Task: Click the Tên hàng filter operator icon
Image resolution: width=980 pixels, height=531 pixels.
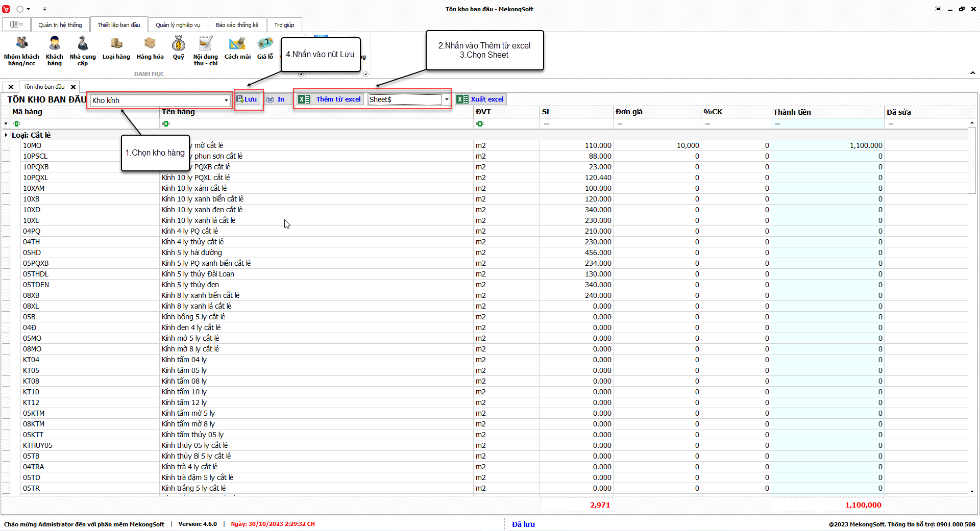Action: coord(166,123)
